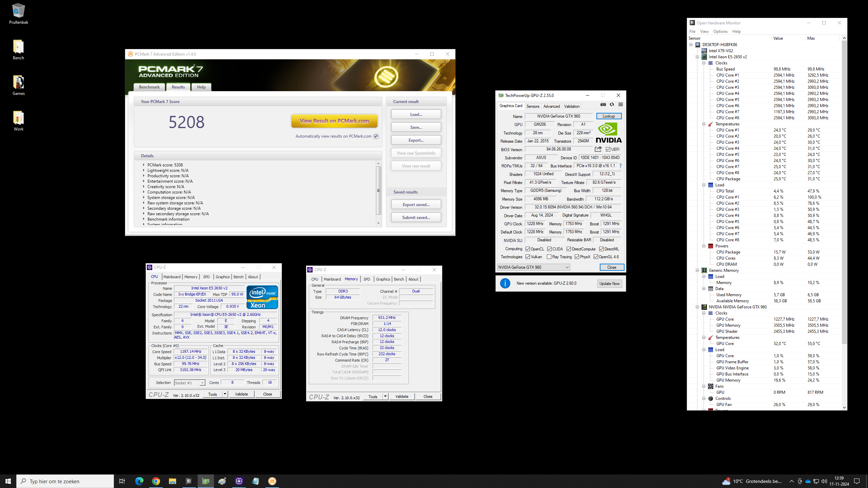Open Tools dropdown arrow in CPU-Z Memory window

[385, 396]
